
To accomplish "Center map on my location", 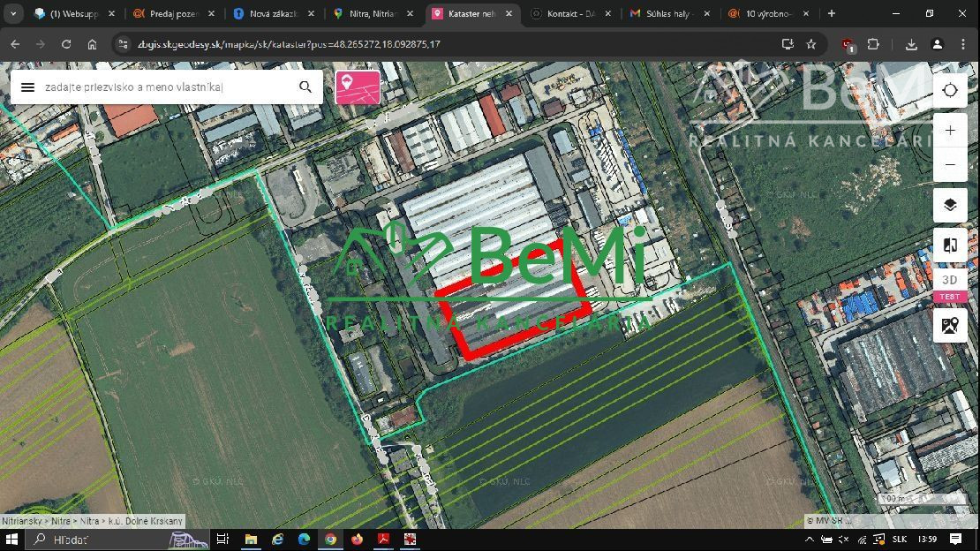I will click(x=950, y=90).
